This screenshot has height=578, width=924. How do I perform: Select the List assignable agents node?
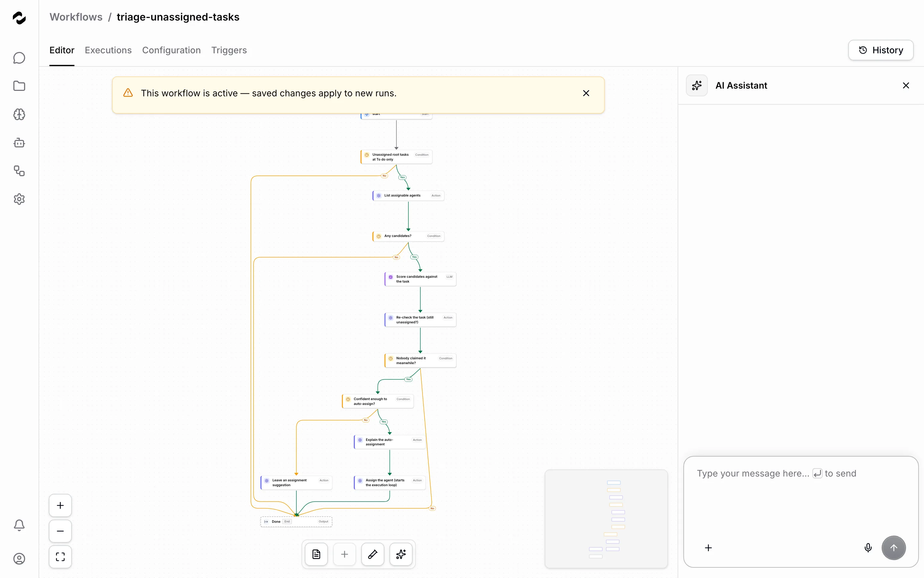pos(408,196)
